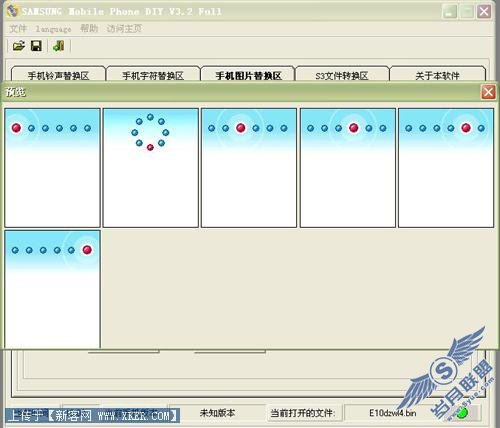Click the application icon in title bar
The height and width of the screenshot is (428, 500).
[x=12, y=11]
